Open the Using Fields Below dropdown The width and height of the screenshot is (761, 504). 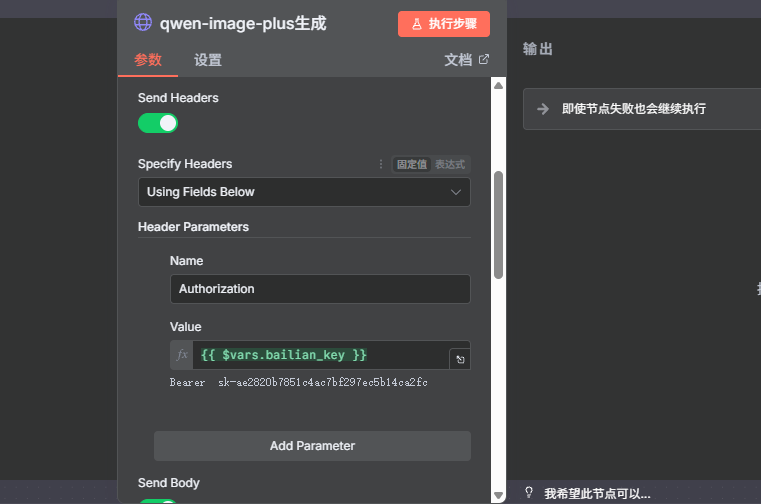[x=304, y=192]
